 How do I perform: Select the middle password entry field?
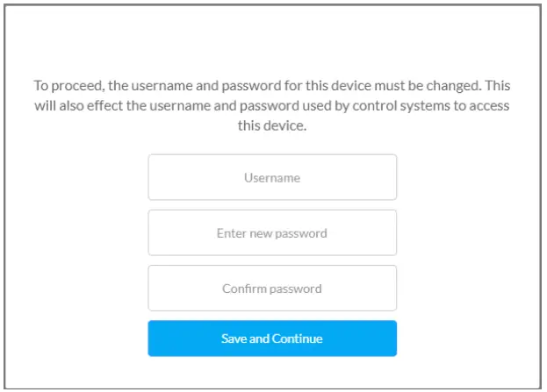pos(272,233)
